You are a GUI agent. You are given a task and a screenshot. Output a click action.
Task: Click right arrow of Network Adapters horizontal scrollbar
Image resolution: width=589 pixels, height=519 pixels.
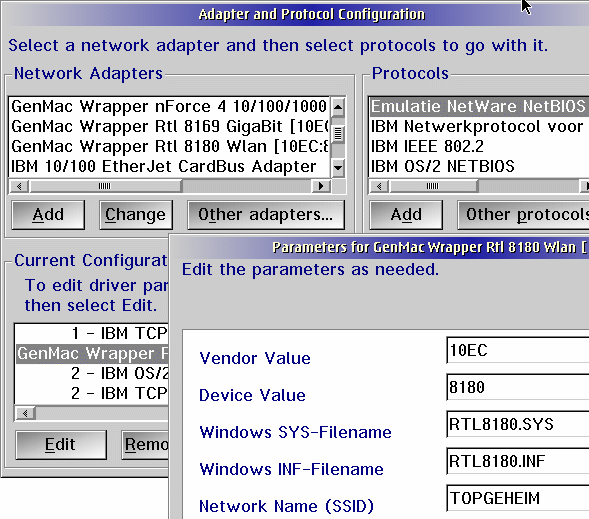coord(321,186)
